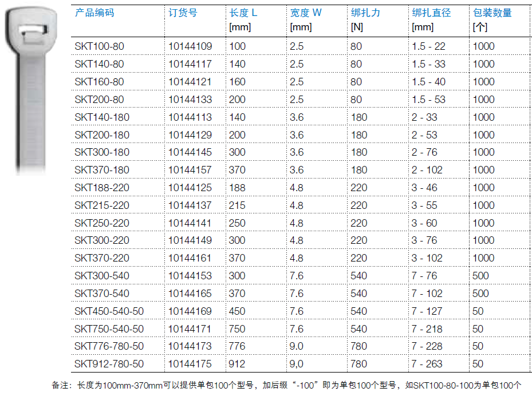Select the SKT188-220 product code cell
The width and height of the screenshot is (532, 396).
[x=102, y=188]
